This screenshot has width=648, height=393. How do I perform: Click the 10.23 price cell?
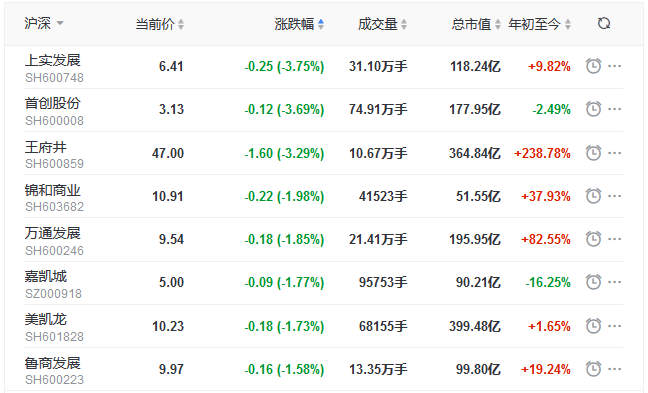[x=168, y=326]
